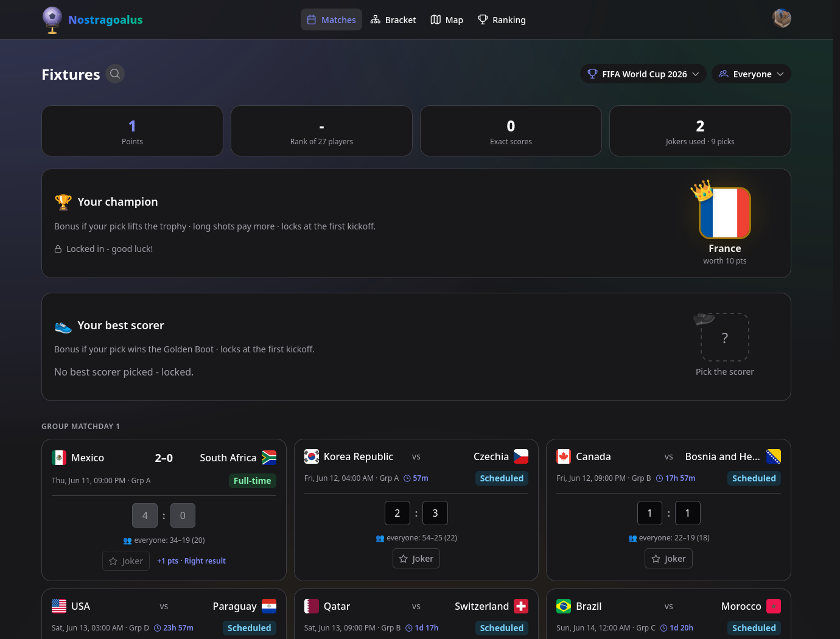Click the France champion flag
Image resolution: width=840 pixels, height=639 pixels.
(x=724, y=212)
